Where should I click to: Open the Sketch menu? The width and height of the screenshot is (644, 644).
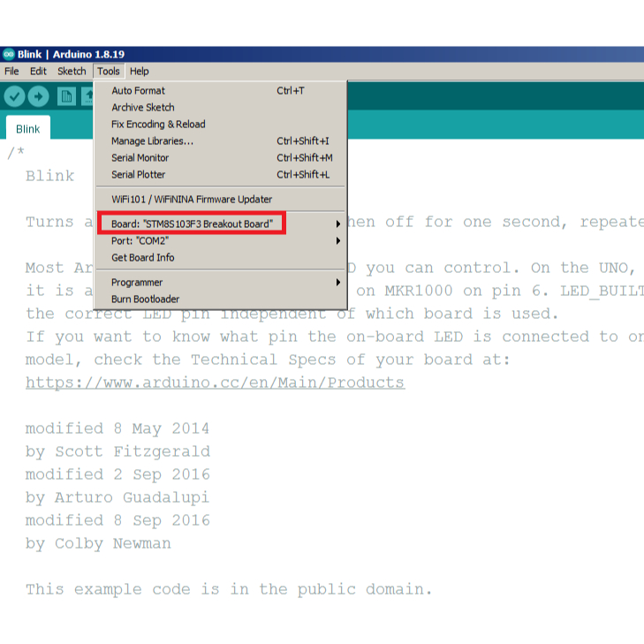(x=72, y=72)
